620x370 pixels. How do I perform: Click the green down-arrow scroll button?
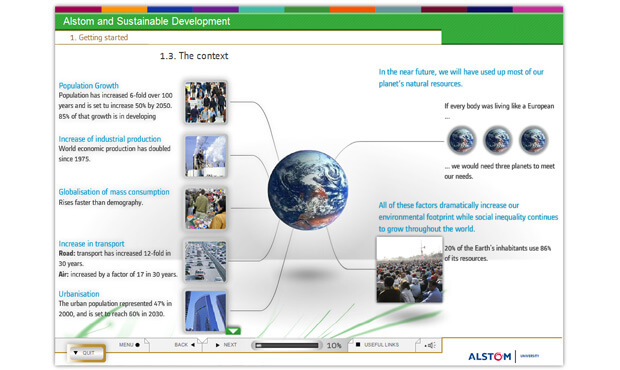(233, 331)
